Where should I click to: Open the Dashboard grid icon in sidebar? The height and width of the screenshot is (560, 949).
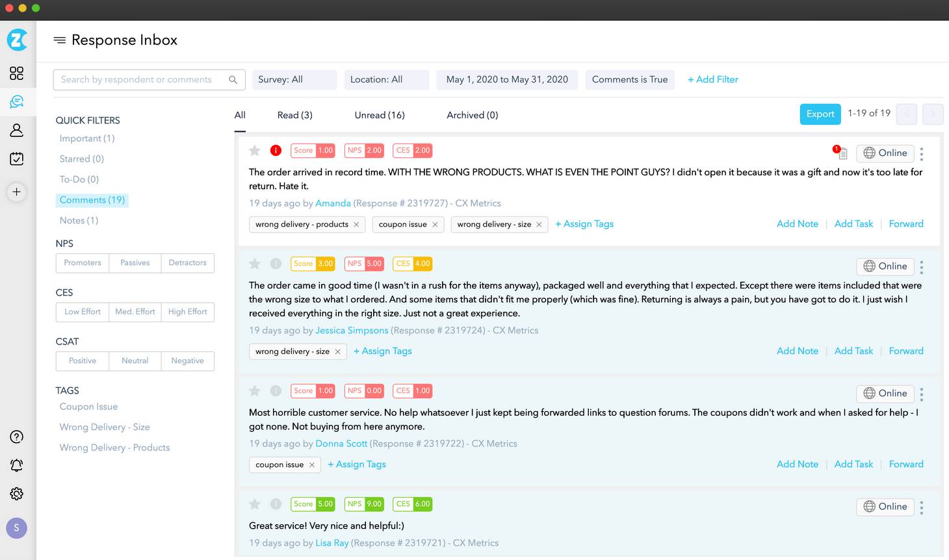[17, 73]
